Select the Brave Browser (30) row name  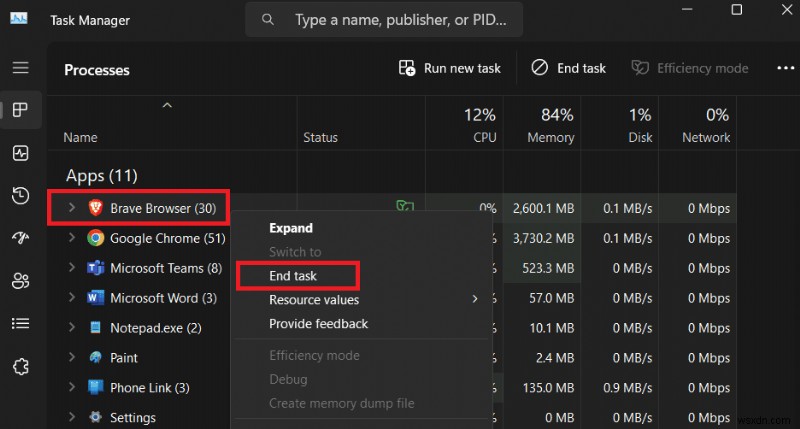pos(163,208)
